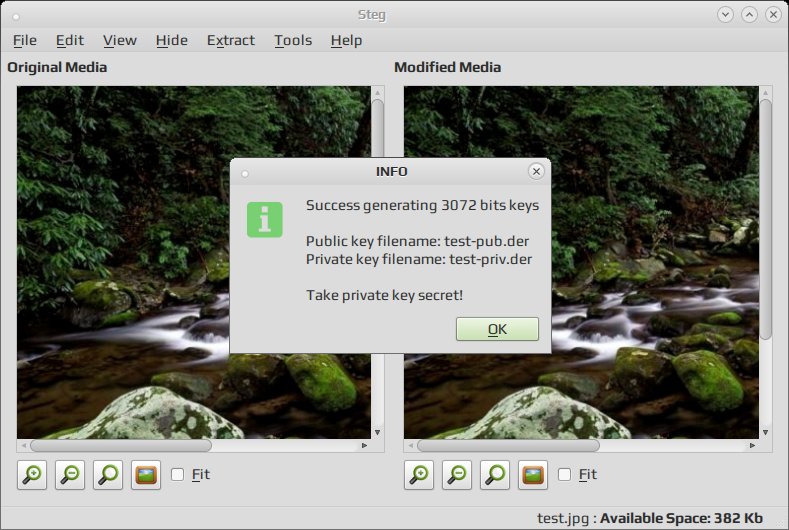Click down arrow of Modified Media scrollbar
Screen dimensions: 789x530
765,432
